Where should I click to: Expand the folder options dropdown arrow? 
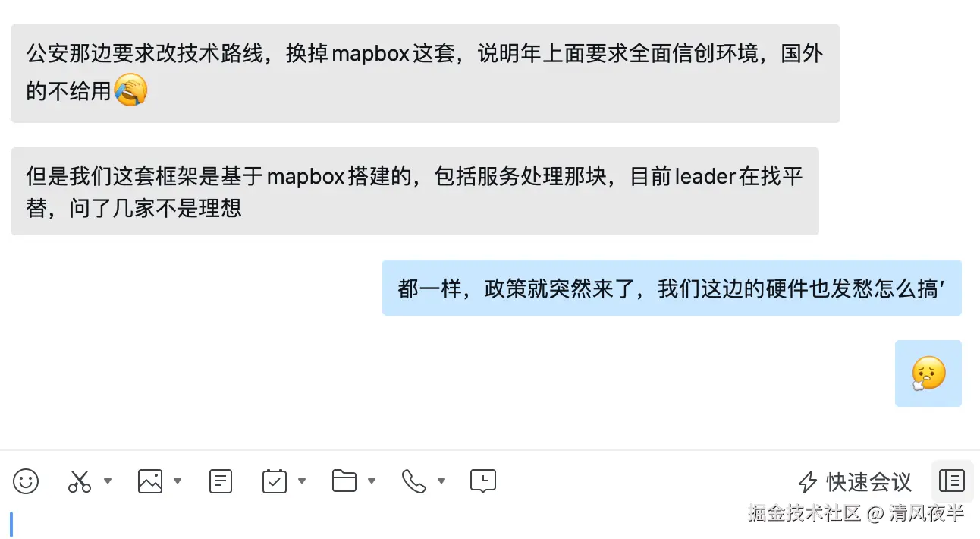[372, 481]
